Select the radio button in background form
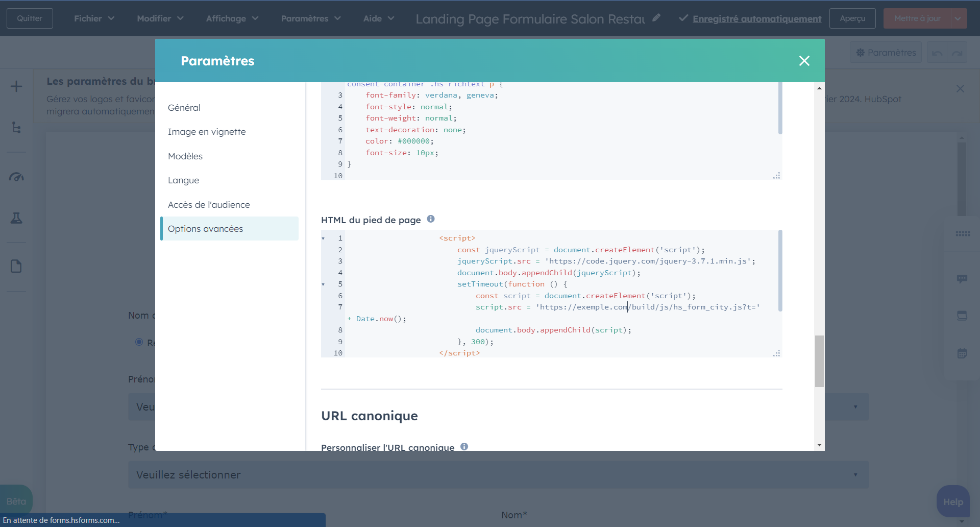Screen dimensions: 980x527 click(x=139, y=342)
